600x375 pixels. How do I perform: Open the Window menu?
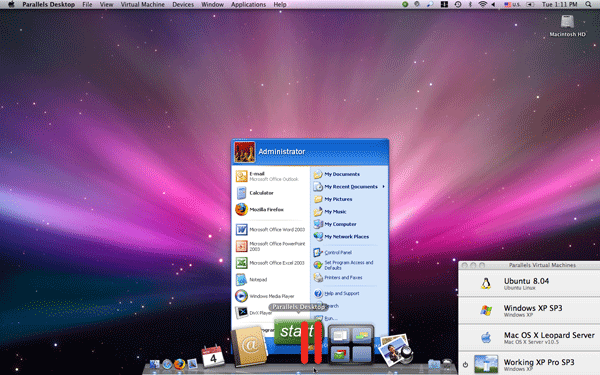pos(212,4)
